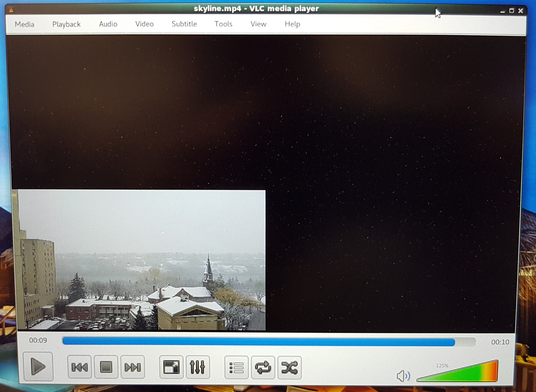Viewport: 536px width, 392px height.
Task: Jump to previous media with skip-back button
Action: click(80, 367)
